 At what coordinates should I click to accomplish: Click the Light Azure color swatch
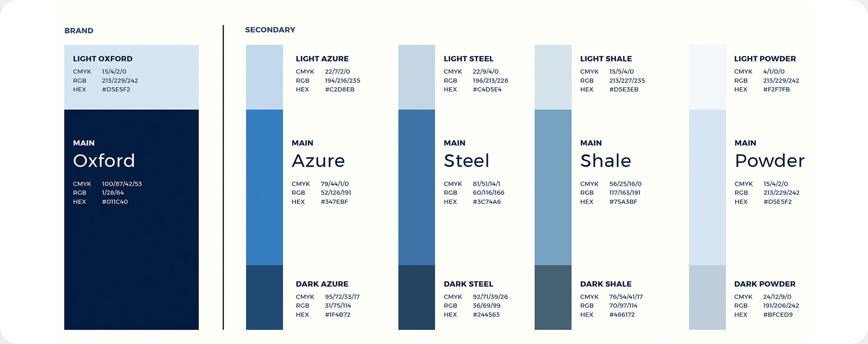[x=264, y=77]
